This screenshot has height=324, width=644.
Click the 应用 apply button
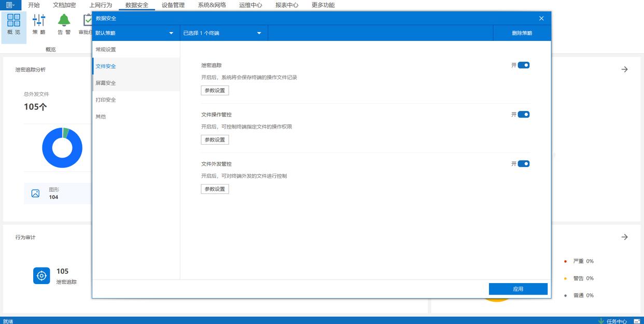(x=518, y=289)
